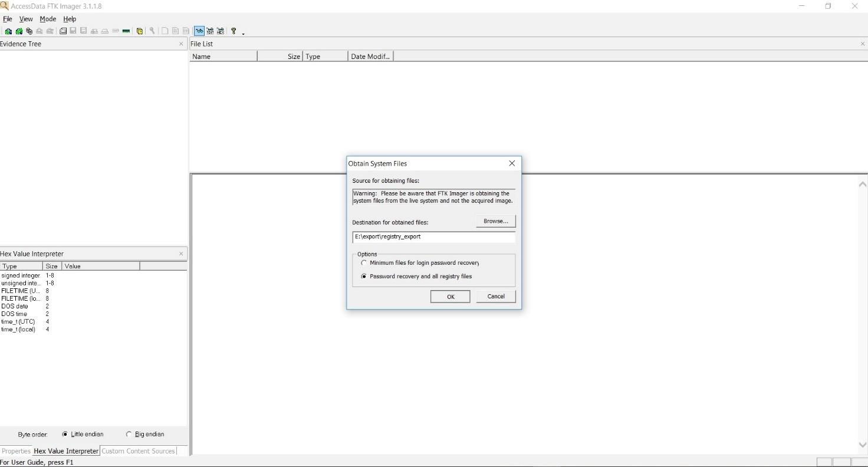868x467 pixels.
Task: Click the warning text source box
Action: click(x=433, y=197)
